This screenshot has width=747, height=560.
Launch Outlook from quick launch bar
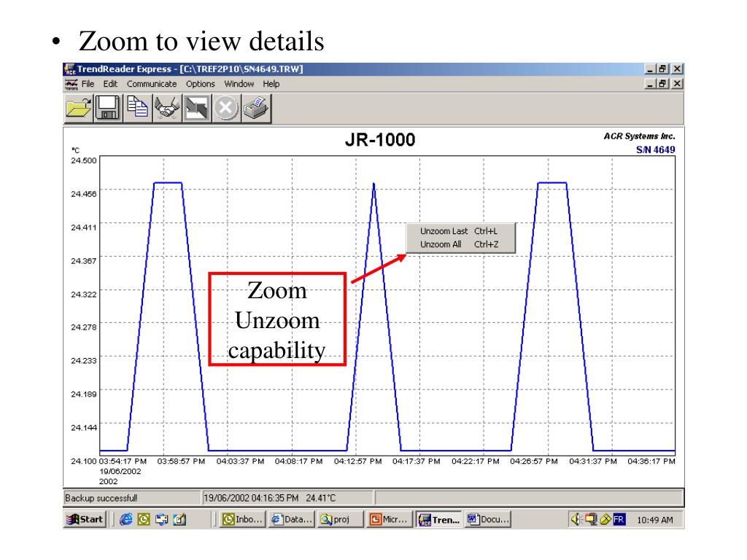pyautogui.click(x=144, y=519)
